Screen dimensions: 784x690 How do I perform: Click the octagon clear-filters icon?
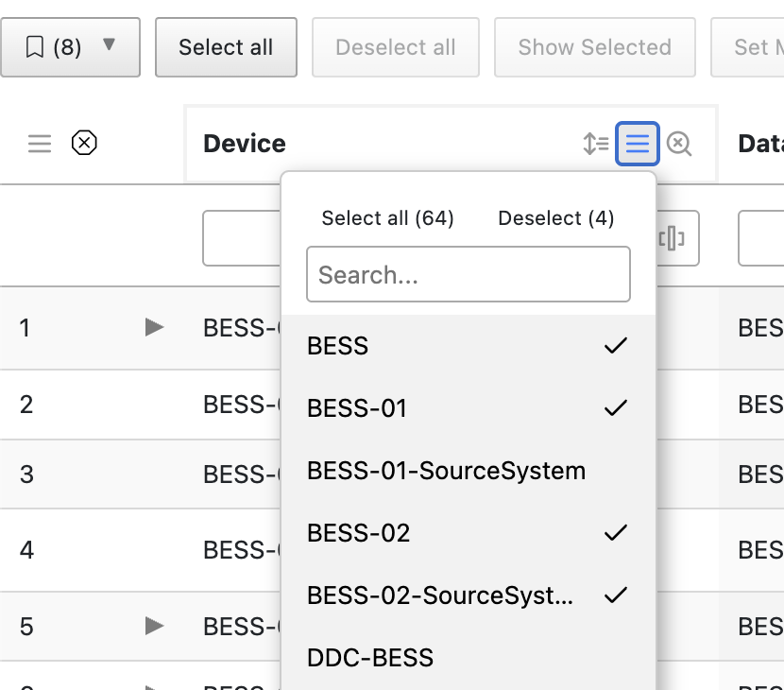coord(85,144)
